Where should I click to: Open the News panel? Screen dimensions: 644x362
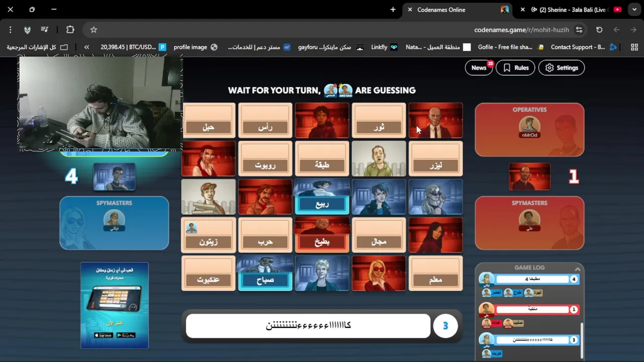(479, 68)
